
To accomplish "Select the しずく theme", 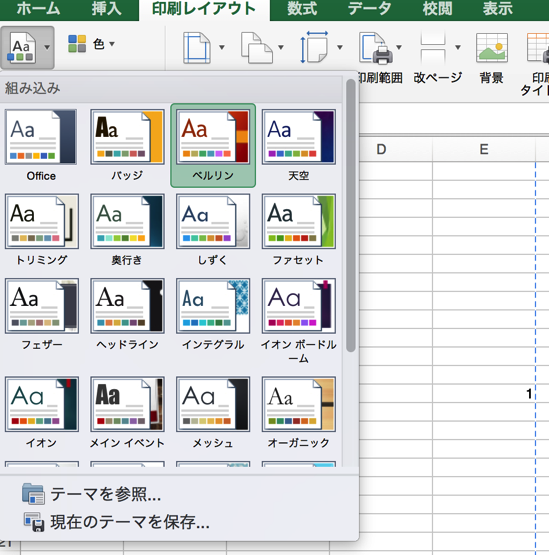I will pos(213,230).
